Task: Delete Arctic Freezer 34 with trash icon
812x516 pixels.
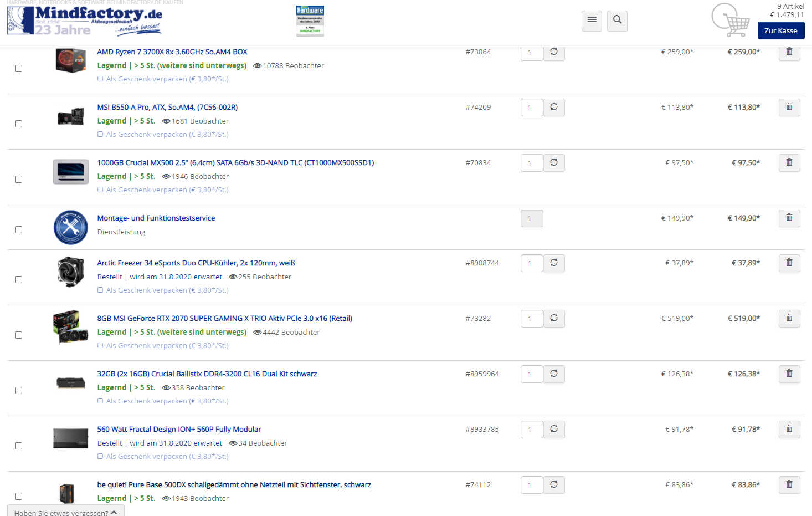Action: point(789,263)
